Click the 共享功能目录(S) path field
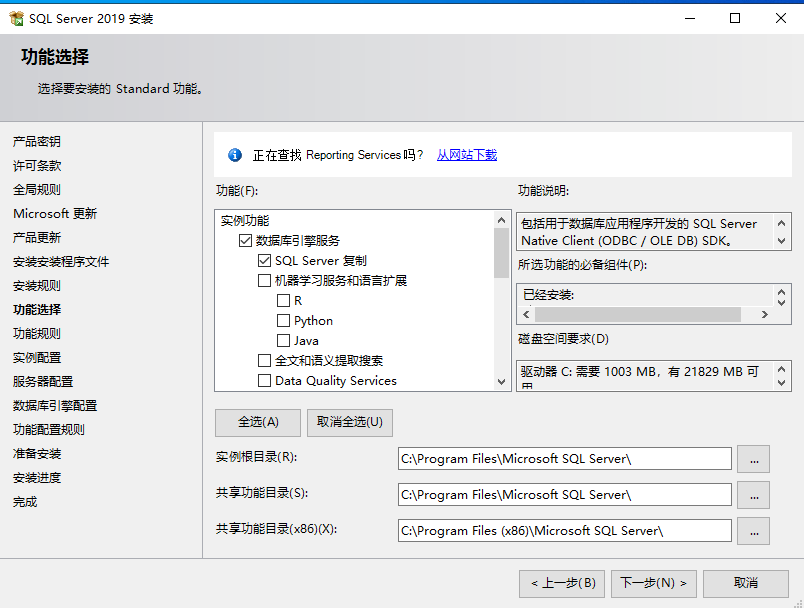 [565, 495]
